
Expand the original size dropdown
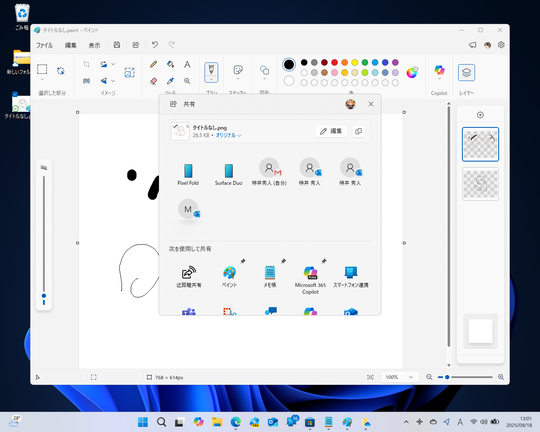pos(228,135)
